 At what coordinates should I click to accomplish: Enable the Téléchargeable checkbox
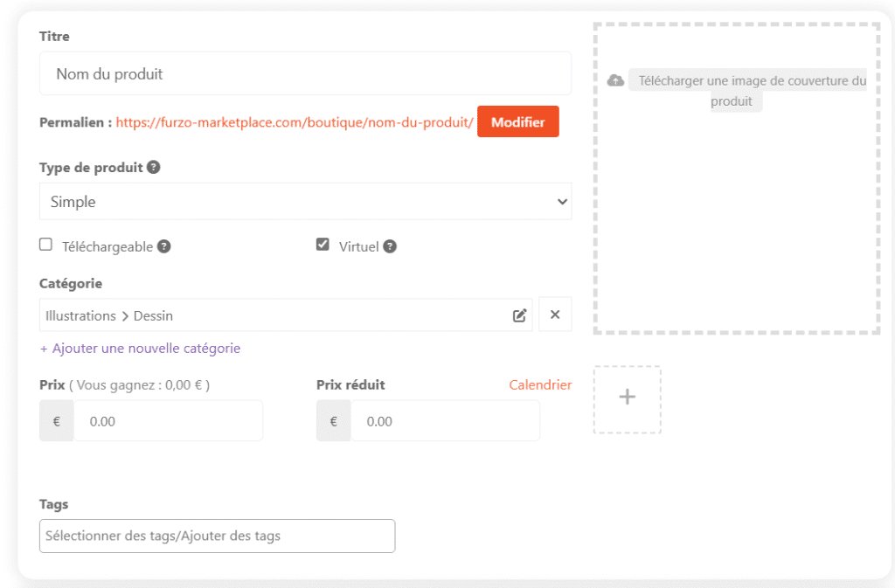tap(45, 245)
